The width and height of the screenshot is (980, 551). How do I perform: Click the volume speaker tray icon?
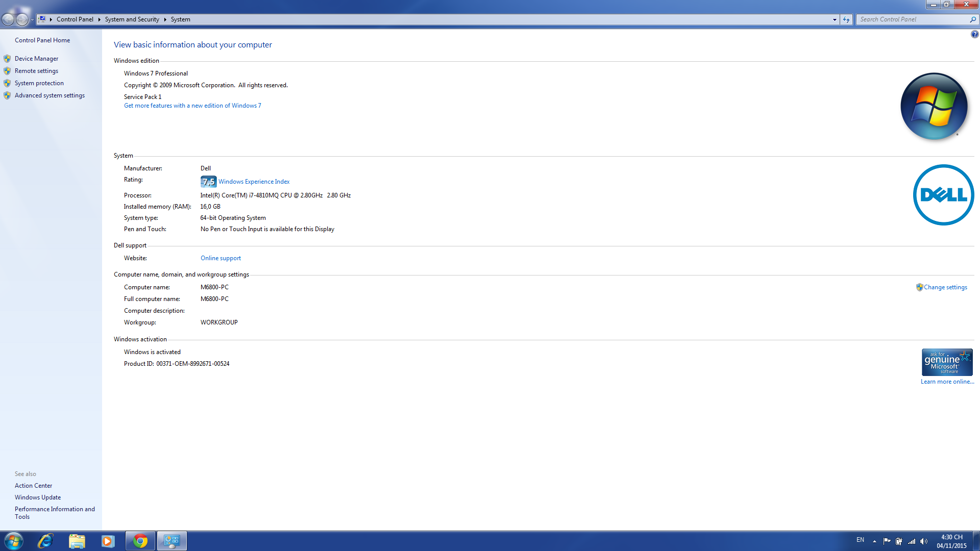924,541
